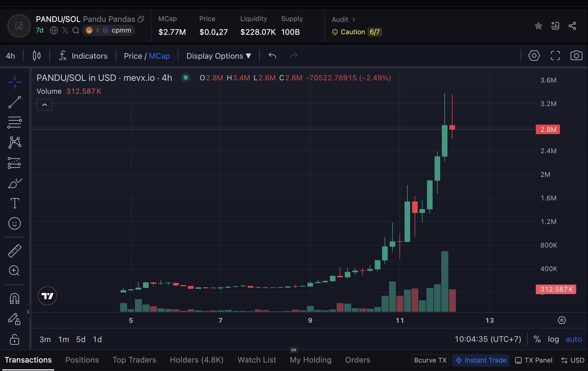The image size is (588, 371).
Task: Enter fullscreen chart mode
Action: click(x=555, y=56)
